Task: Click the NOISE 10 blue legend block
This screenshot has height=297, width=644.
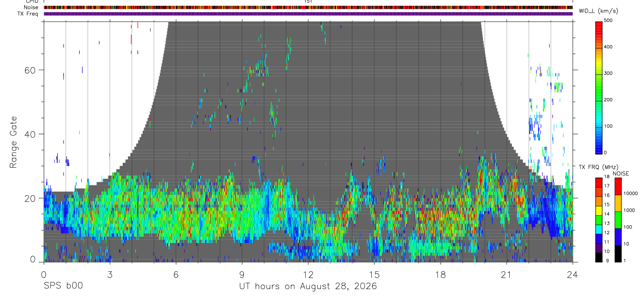Action: click(618, 236)
